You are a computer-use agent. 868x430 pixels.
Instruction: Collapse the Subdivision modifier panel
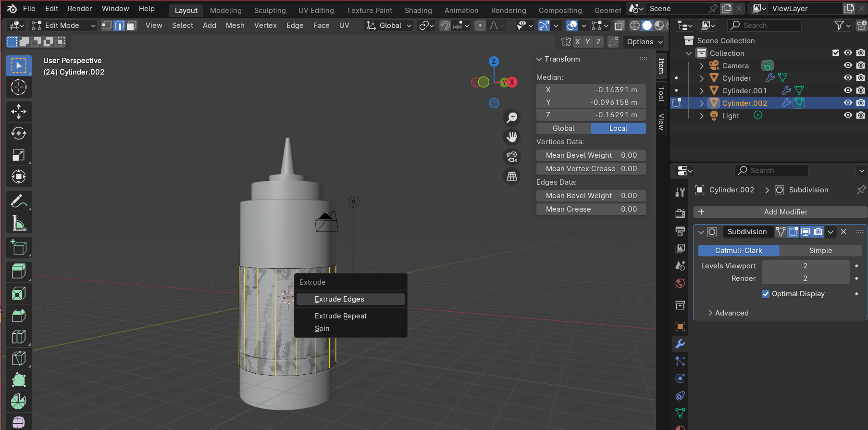(x=701, y=232)
